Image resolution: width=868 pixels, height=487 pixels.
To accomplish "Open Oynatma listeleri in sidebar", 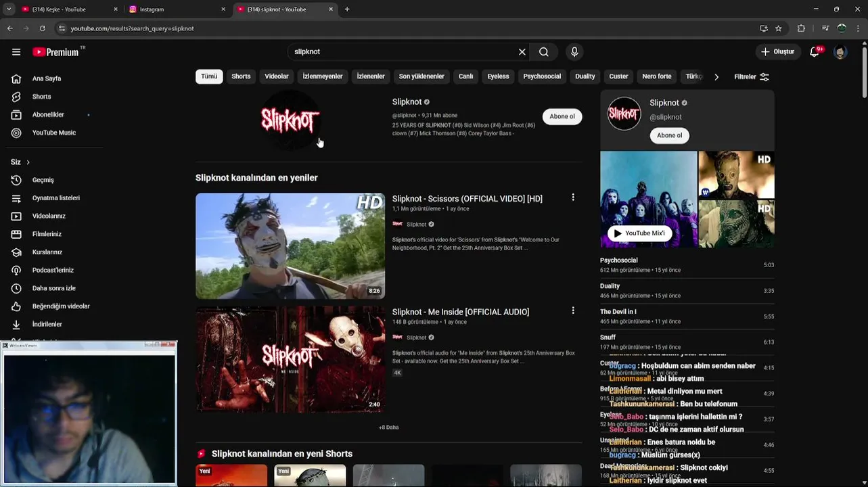I will pyautogui.click(x=54, y=198).
